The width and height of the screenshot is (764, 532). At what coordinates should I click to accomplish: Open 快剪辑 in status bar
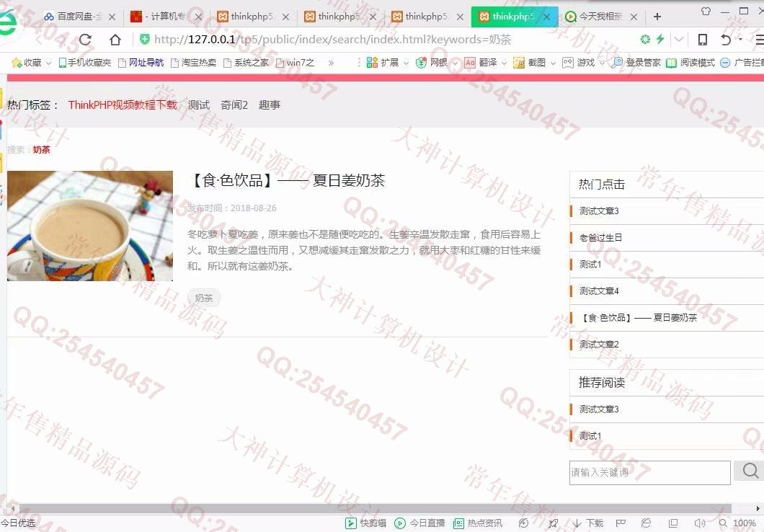pyautogui.click(x=366, y=523)
